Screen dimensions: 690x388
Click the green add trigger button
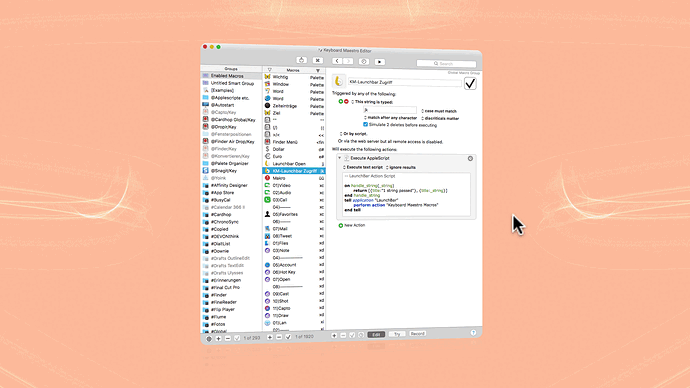(341, 102)
